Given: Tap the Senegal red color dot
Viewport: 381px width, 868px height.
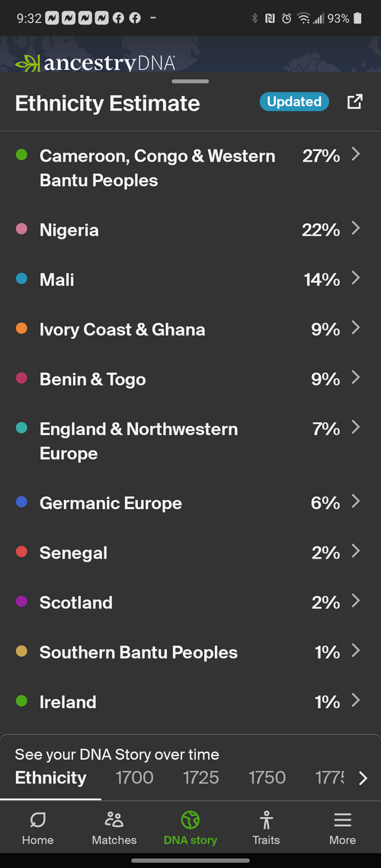Looking at the screenshot, I should point(21,551).
